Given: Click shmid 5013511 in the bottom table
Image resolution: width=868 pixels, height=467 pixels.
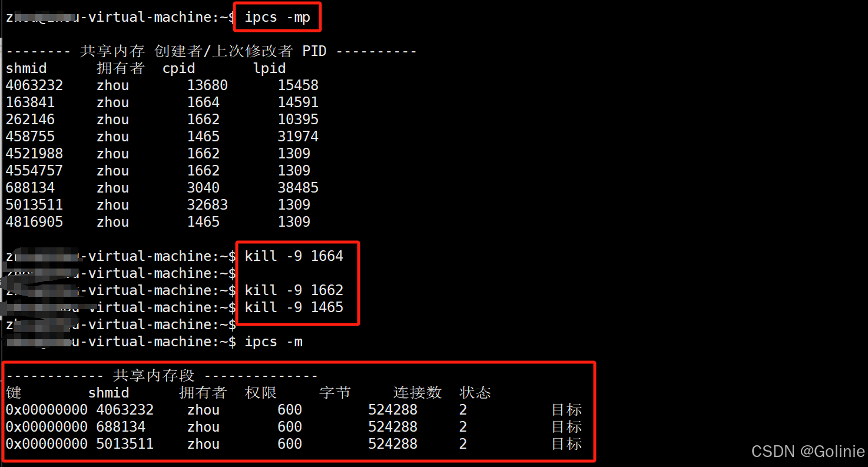Looking at the screenshot, I should click(x=125, y=443).
